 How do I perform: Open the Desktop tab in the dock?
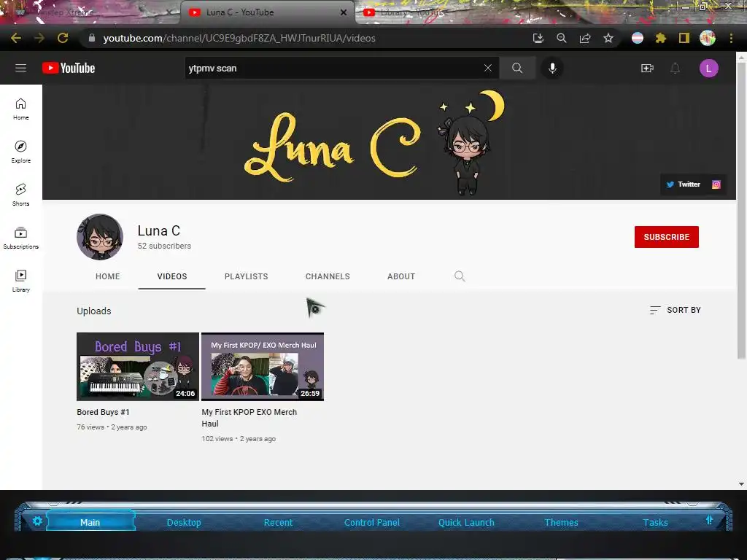click(184, 522)
